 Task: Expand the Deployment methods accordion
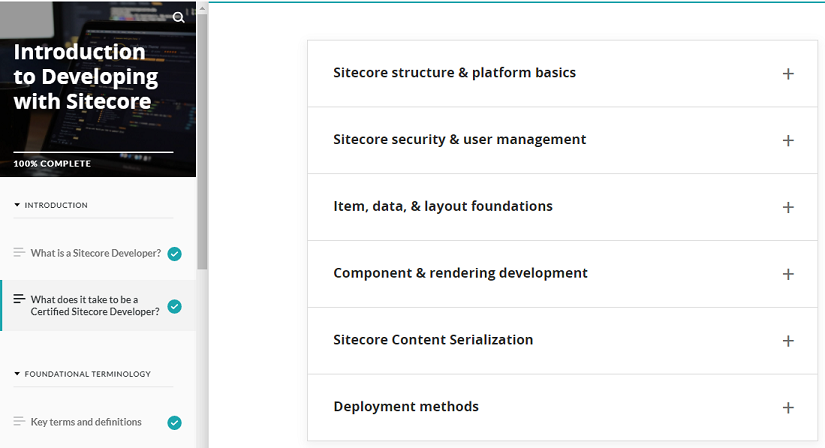[x=562, y=408]
